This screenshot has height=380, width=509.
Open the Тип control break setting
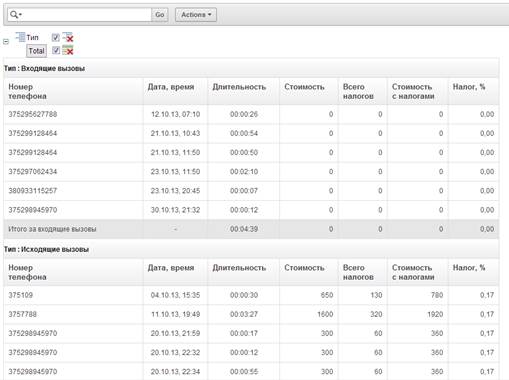pyautogui.click(x=32, y=37)
